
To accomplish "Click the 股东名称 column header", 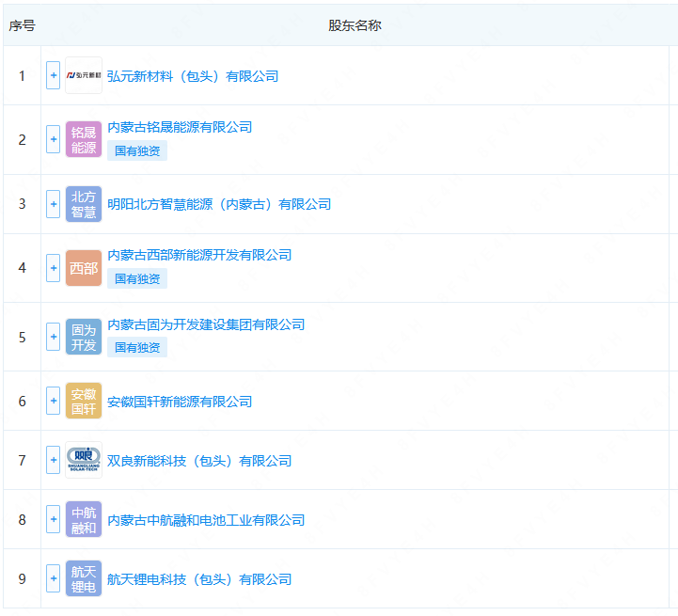I will tap(355, 25).
